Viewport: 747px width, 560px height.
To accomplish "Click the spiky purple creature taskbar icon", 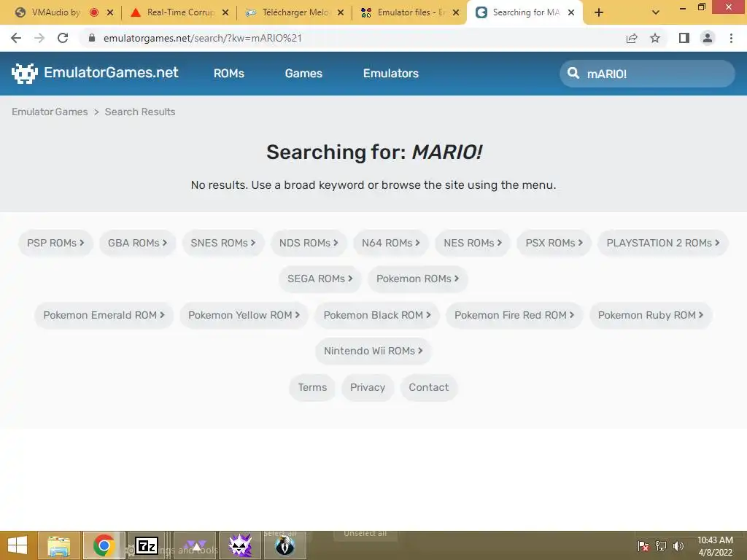I will 240,545.
